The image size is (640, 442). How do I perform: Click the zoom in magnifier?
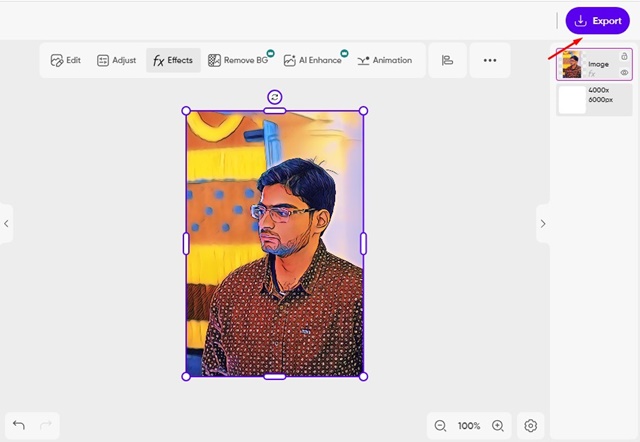(x=498, y=426)
